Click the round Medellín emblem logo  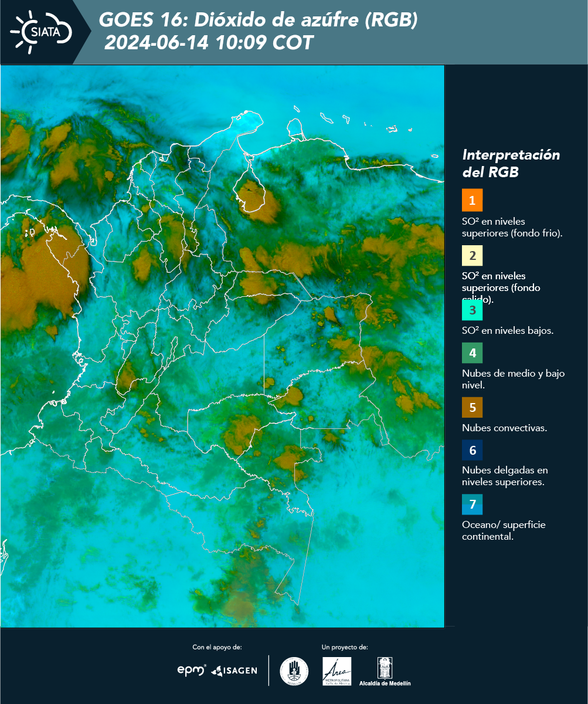(x=294, y=671)
